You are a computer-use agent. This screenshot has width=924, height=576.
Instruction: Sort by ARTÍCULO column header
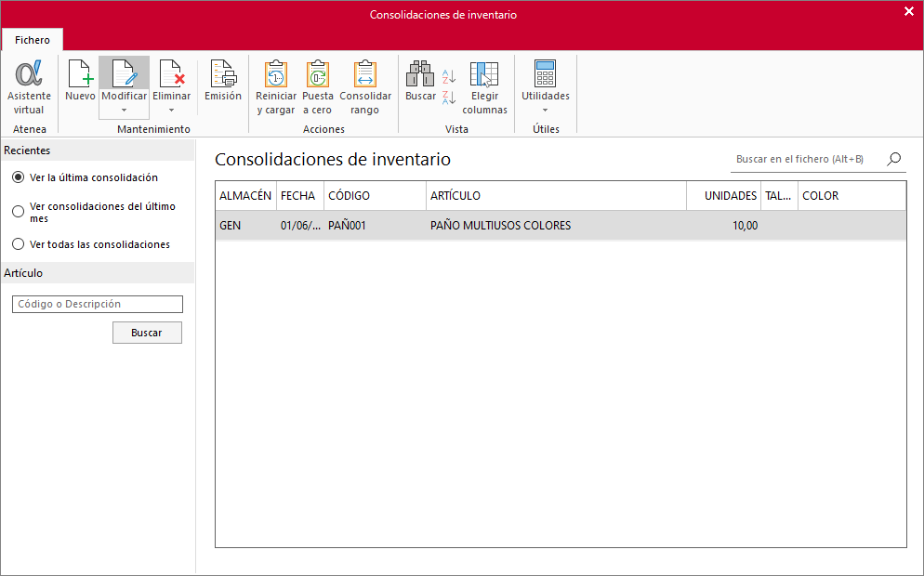(556, 195)
